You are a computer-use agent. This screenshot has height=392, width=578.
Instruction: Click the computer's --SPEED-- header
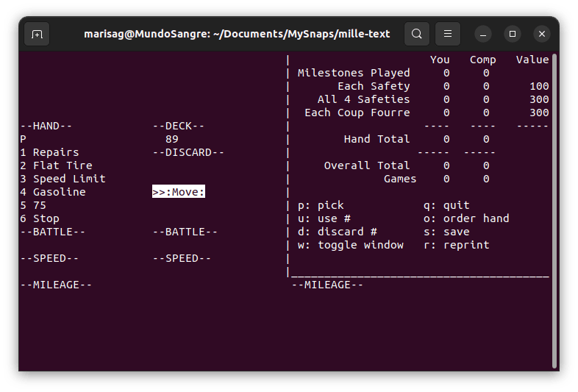click(182, 258)
